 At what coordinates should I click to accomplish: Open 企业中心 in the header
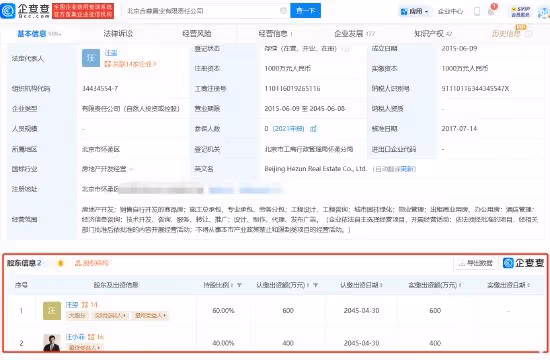(450, 12)
